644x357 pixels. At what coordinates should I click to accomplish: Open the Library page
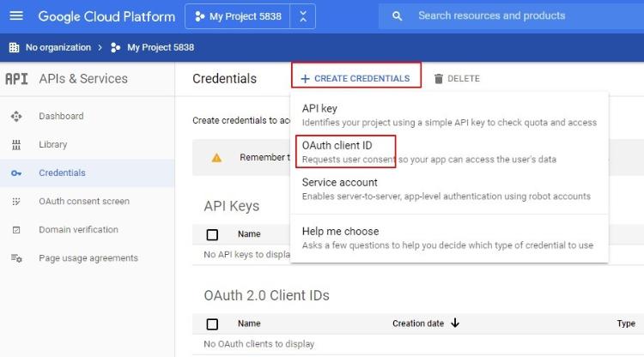point(53,144)
